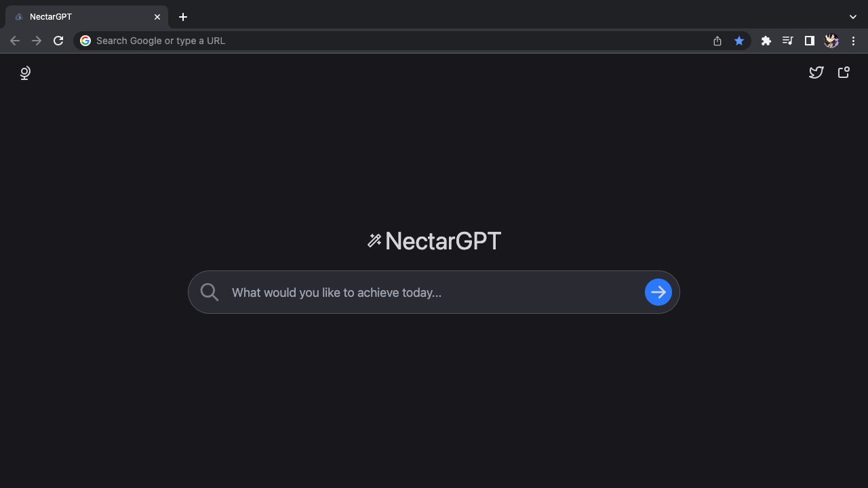868x488 pixels.
Task: Click the NectarGPT logo title
Action: click(x=443, y=241)
